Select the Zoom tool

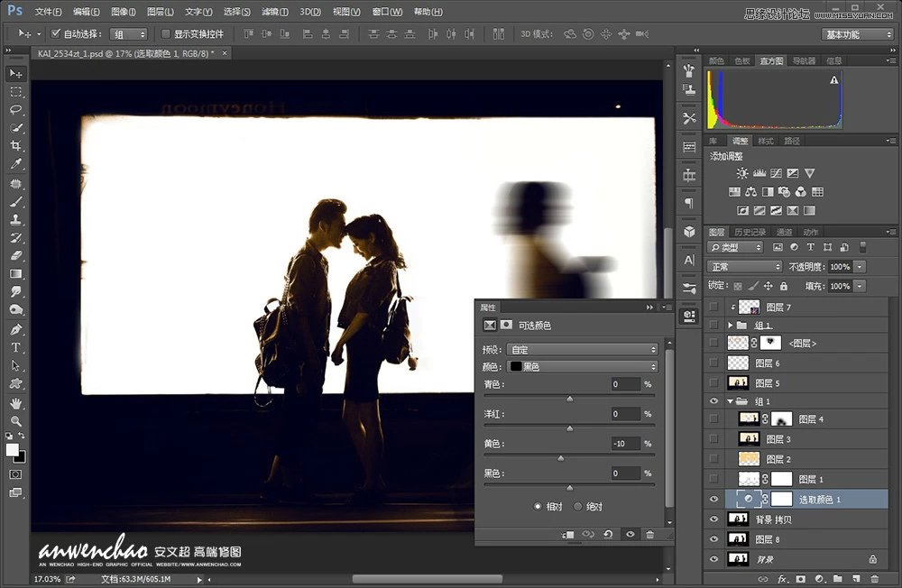(16, 420)
